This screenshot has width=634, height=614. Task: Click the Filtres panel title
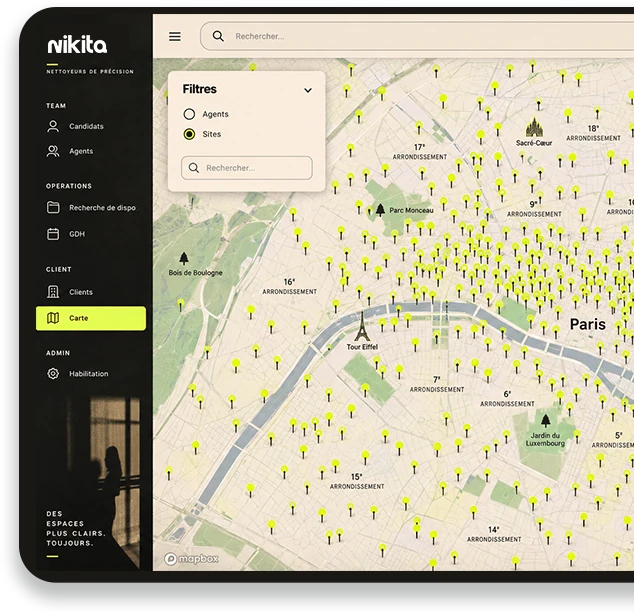[x=199, y=89]
